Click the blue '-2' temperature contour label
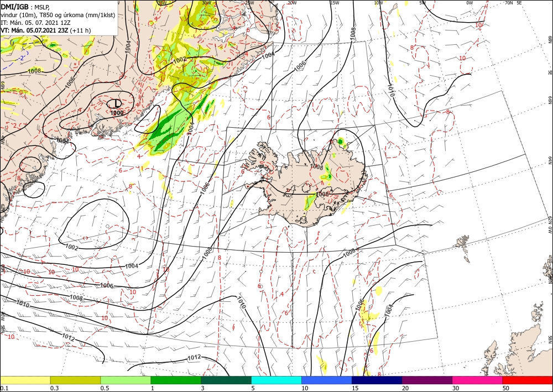The image size is (553, 392). [22, 58]
